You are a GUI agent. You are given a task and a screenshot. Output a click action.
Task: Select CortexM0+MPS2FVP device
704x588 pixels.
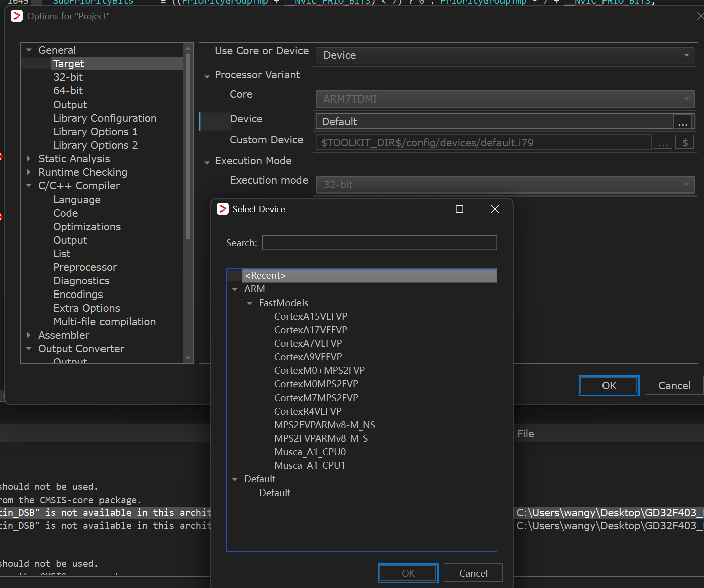click(x=320, y=371)
